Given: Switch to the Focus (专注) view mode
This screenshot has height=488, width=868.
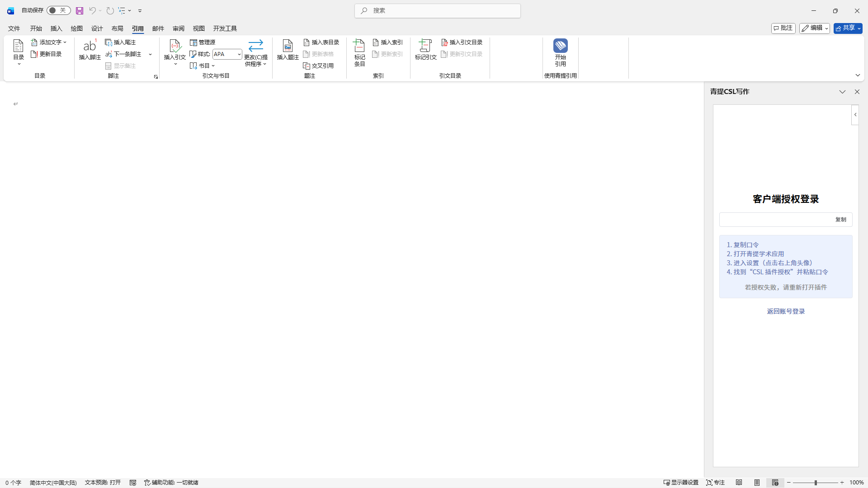Looking at the screenshot, I should point(715,483).
